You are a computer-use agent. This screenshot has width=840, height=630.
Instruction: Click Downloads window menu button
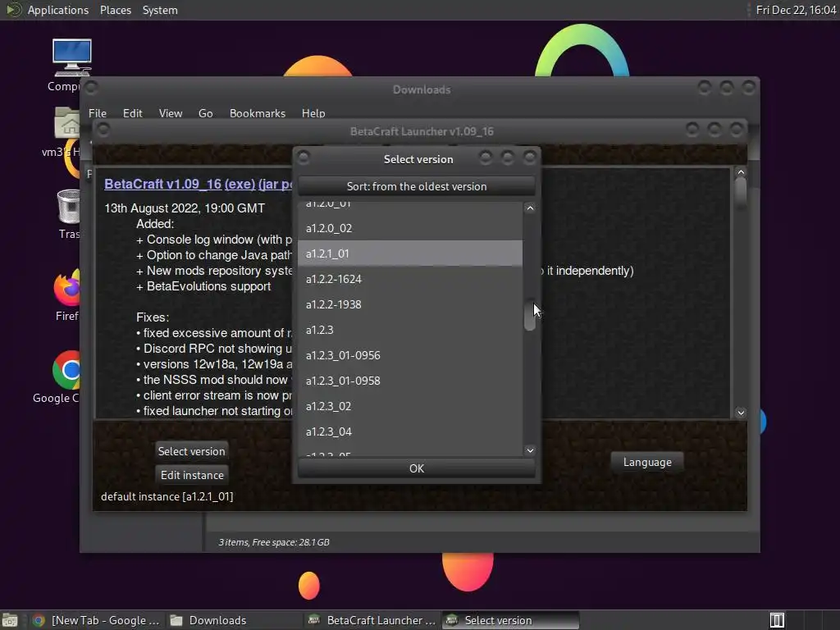click(91, 87)
